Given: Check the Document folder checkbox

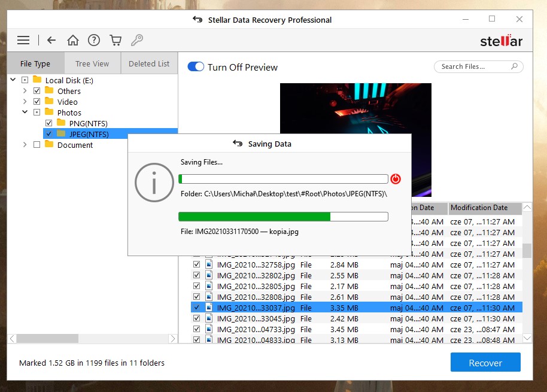Looking at the screenshot, I should coord(37,144).
